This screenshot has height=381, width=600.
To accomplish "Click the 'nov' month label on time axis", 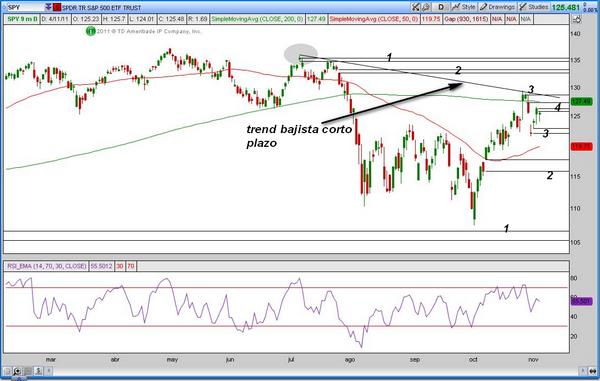I will [x=533, y=360].
